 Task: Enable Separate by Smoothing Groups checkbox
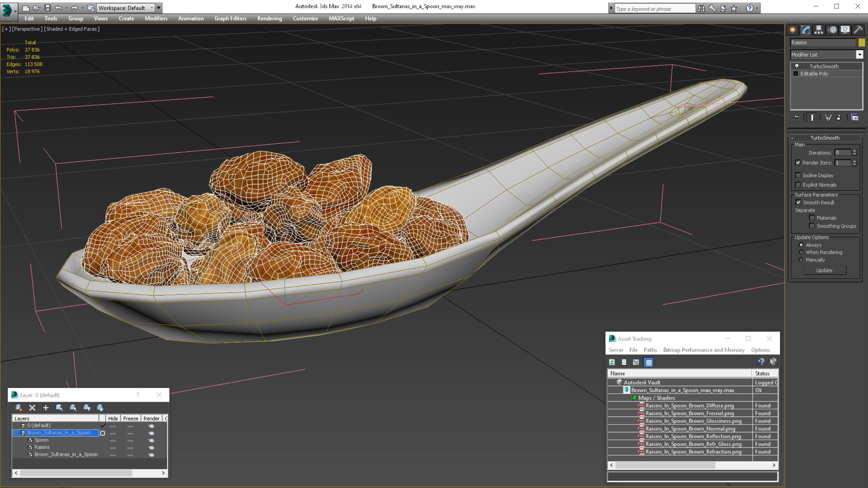pos(812,226)
